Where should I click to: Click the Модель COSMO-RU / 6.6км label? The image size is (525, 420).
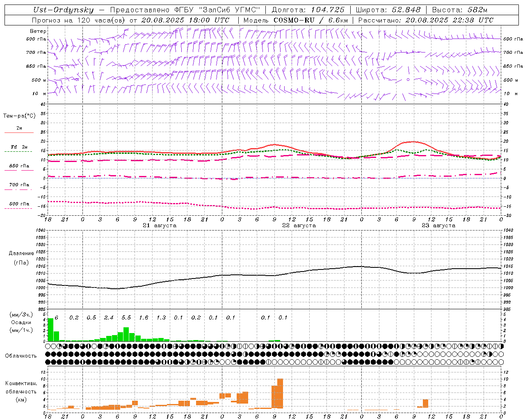point(296,20)
